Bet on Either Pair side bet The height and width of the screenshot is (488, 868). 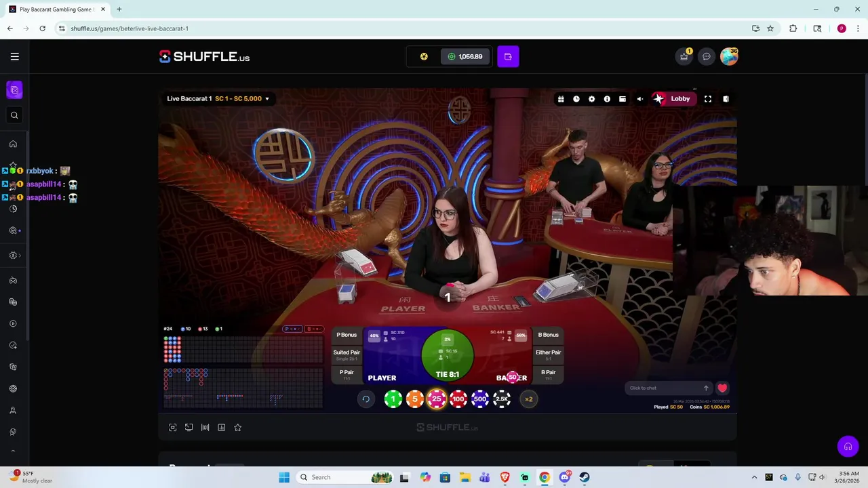pos(548,354)
